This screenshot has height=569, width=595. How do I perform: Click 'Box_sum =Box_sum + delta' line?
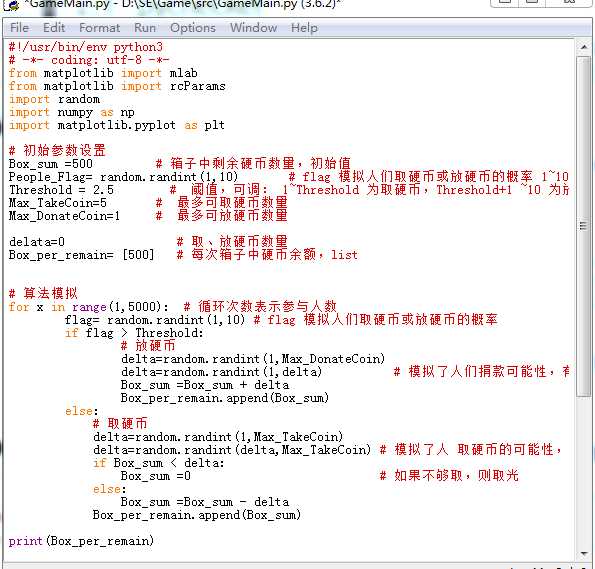pos(205,385)
